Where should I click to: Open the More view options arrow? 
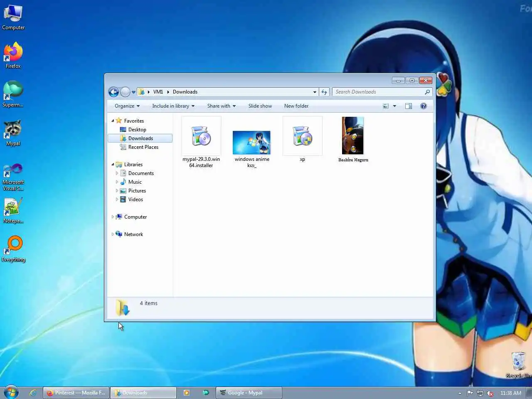[x=394, y=106]
